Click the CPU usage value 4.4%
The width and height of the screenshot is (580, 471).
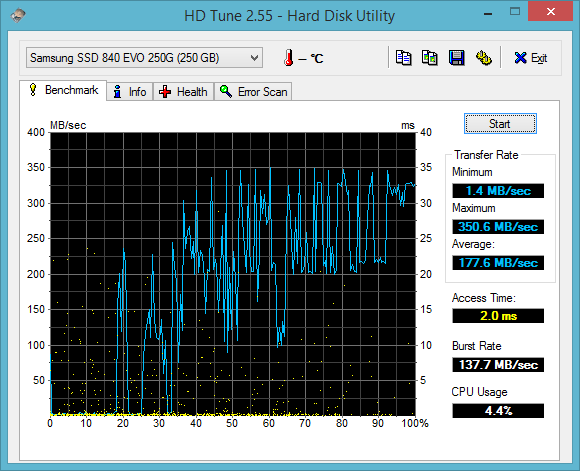point(498,411)
